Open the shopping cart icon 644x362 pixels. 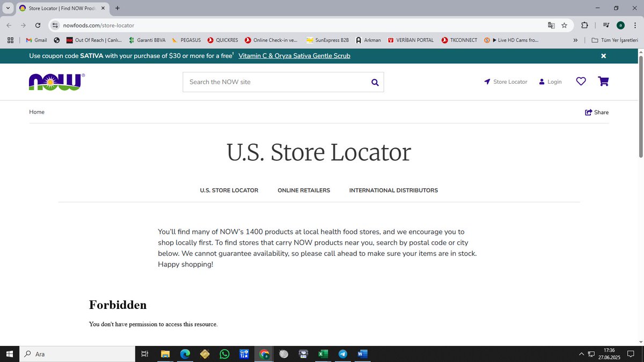click(603, 82)
